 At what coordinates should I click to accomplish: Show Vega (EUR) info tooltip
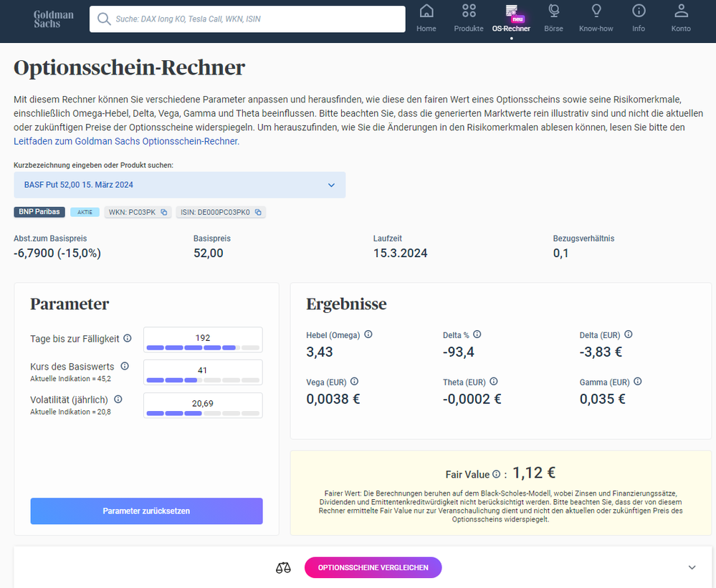coord(354,382)
